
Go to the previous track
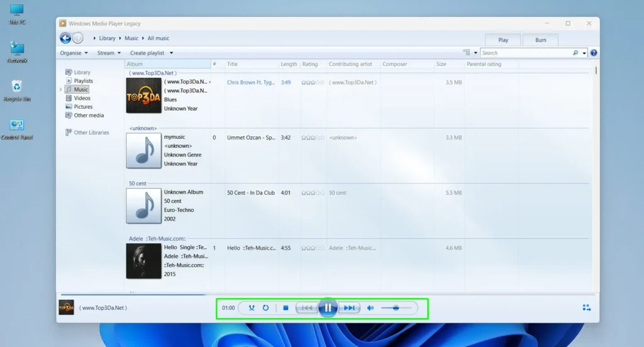306,308
